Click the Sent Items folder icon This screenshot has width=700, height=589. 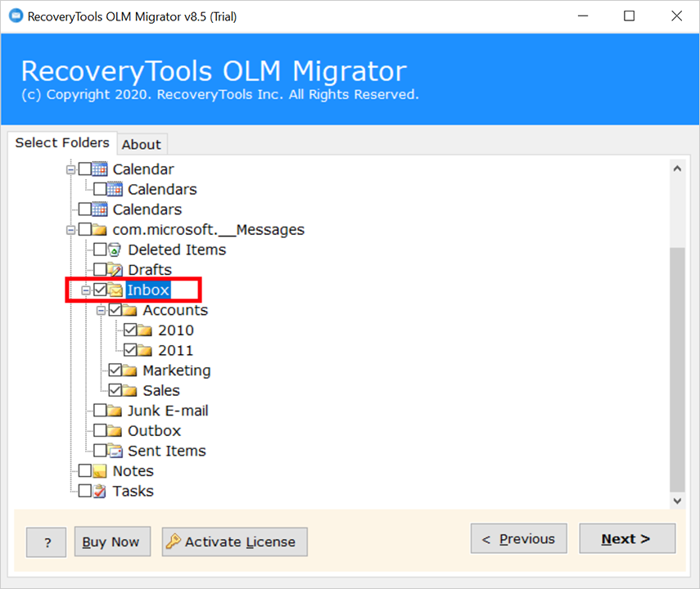(115, 451)
